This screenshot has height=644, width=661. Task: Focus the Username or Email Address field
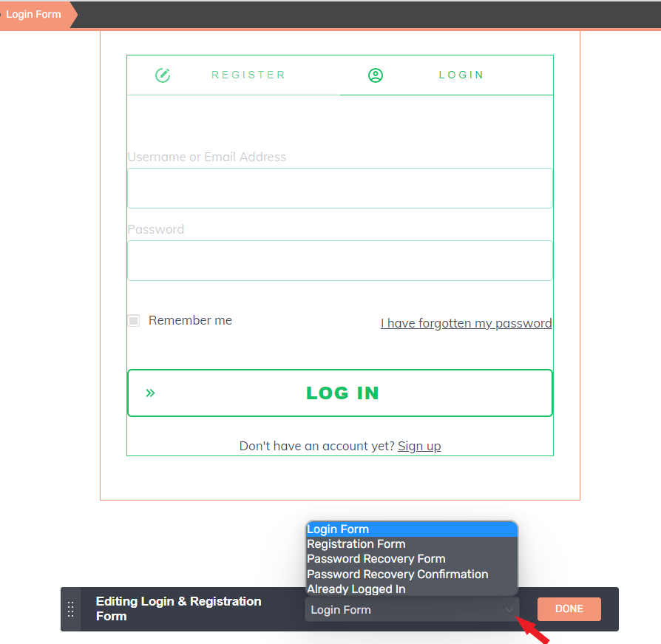pos(340,188)
